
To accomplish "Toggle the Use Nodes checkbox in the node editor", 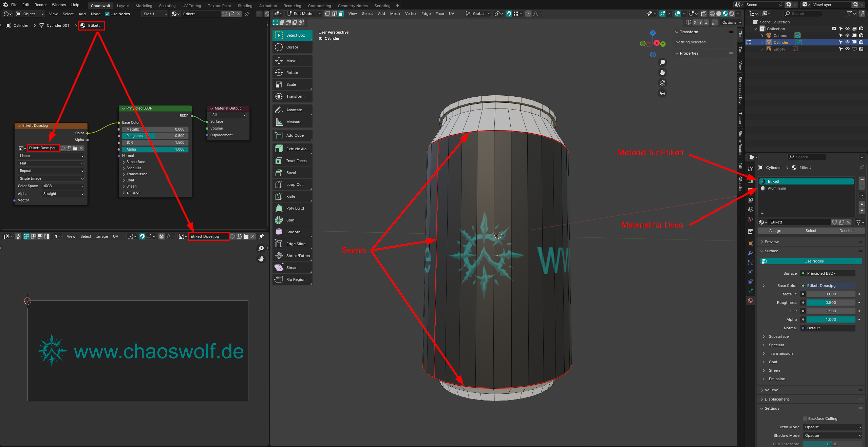I will tap(107, 14).
